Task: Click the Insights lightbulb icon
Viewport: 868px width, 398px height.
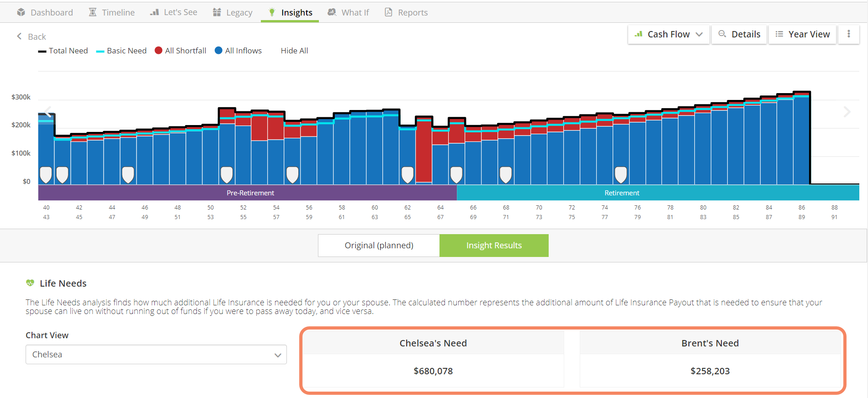Action: [272, 12]
